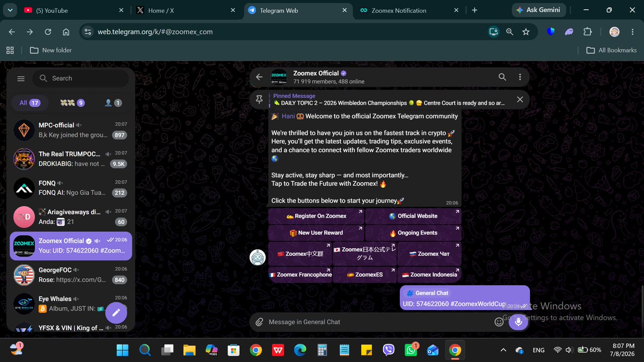Open the GeorgeFOC chat
This screenshot has height=362, width=644.
pos(71,275)
